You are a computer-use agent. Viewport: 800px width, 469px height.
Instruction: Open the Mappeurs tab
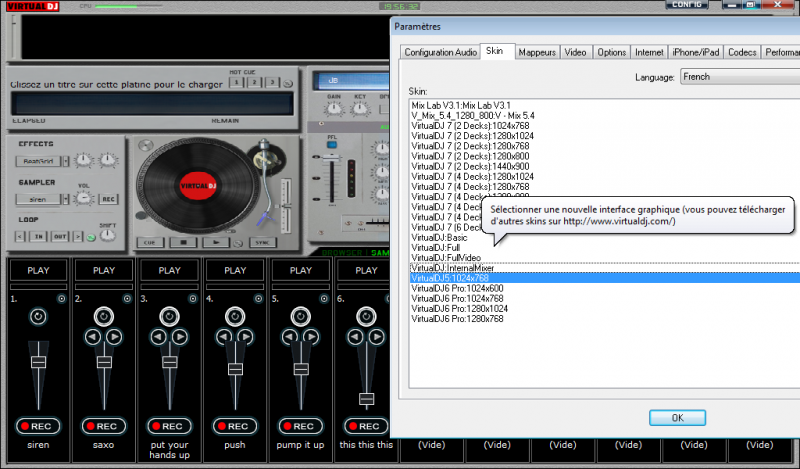click(537, 52)
